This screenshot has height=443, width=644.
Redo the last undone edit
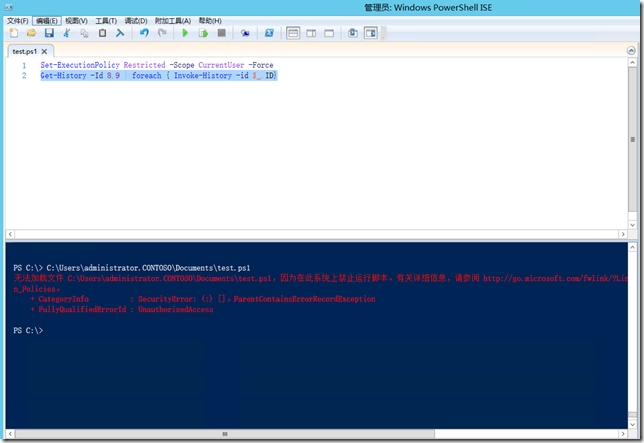(x=162, y=33)
